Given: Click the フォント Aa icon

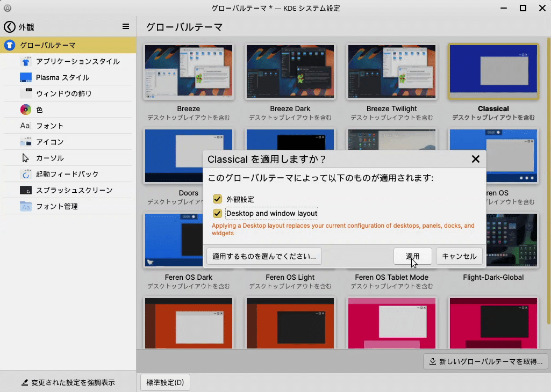Looking at the screenshot, I should (x=25, y=126).
